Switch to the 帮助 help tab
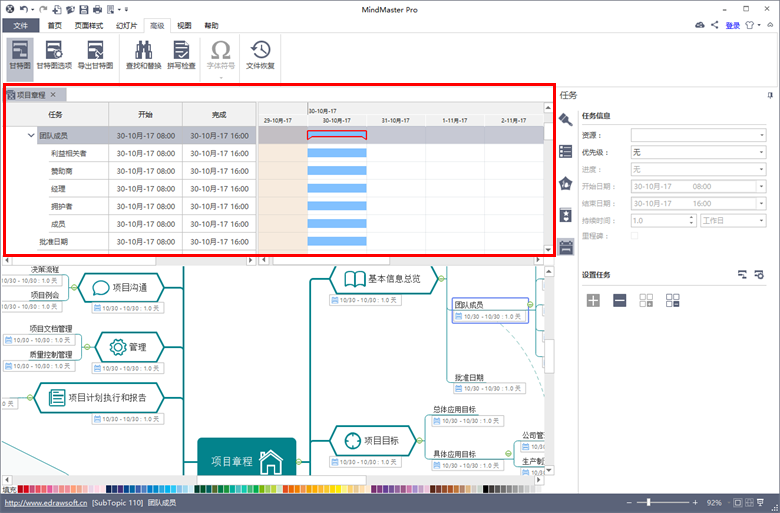Screen dimensions: 780x513 [211, 25]
